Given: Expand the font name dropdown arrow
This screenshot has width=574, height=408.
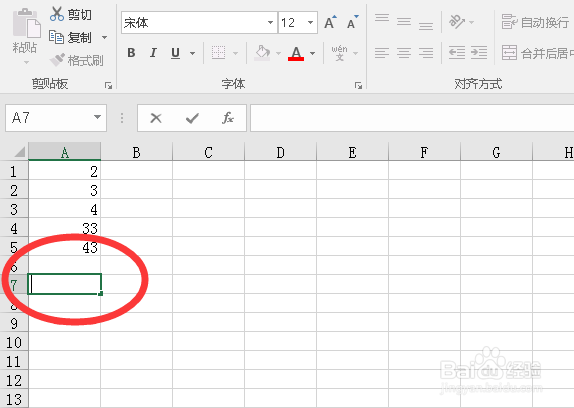Looking at the screenshot, I should pyautogui.click(x=271, y=23).
